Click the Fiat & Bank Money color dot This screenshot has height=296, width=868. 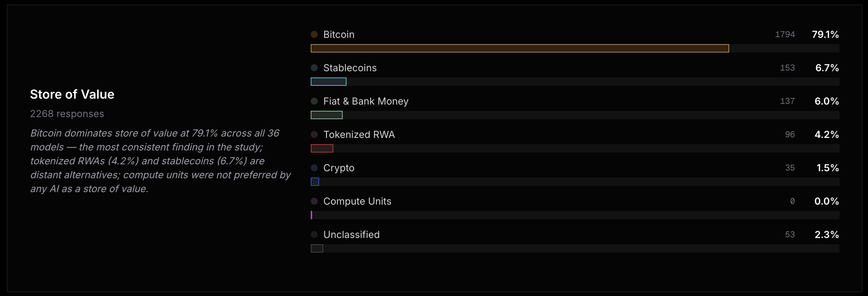tap(314, 101)
